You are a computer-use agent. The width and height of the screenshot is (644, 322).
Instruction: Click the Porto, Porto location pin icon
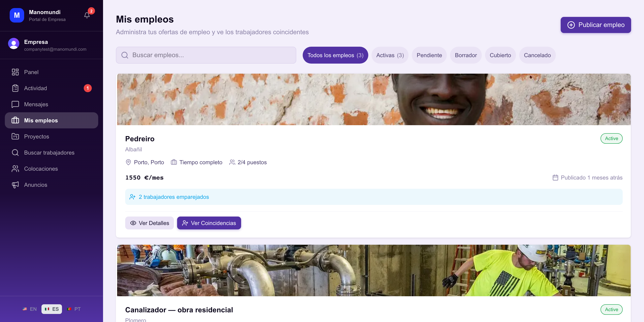point(128,162)
